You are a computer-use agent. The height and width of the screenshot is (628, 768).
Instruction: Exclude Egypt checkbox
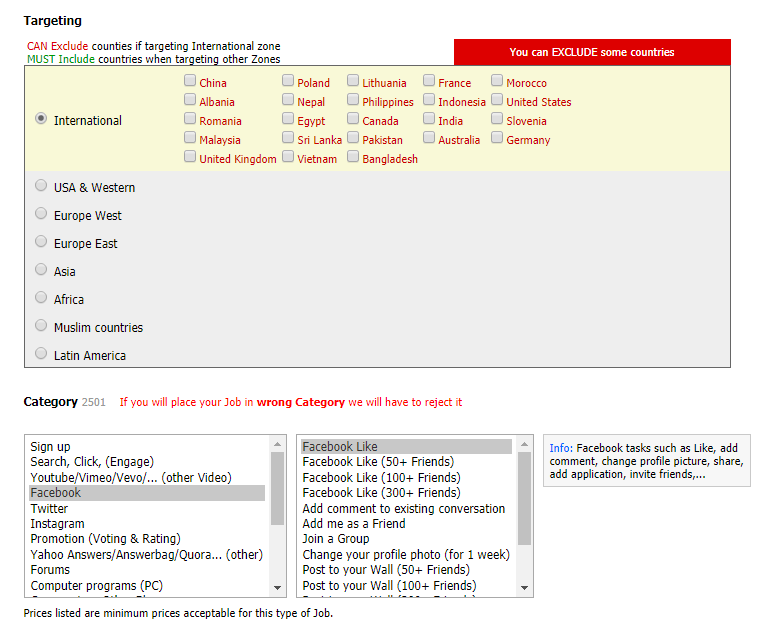[x=288, y=119]
